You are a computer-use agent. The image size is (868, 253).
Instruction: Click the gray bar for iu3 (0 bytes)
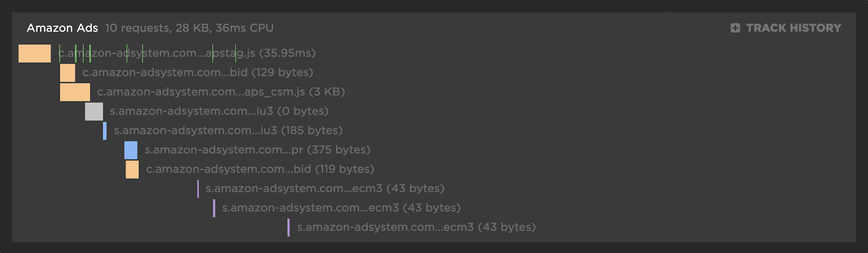[x=94, y=112]
